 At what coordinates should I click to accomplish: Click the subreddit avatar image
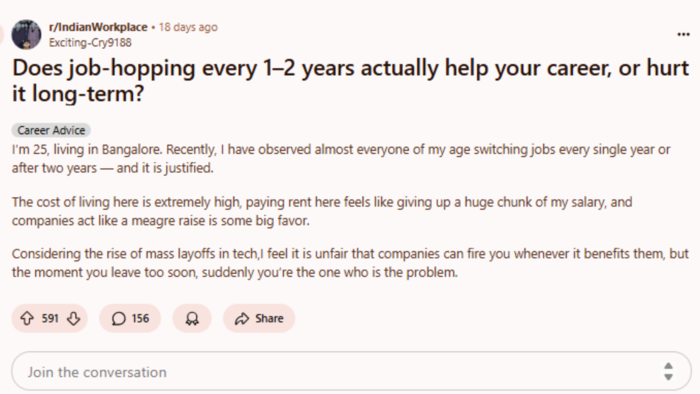coord(26,34)
